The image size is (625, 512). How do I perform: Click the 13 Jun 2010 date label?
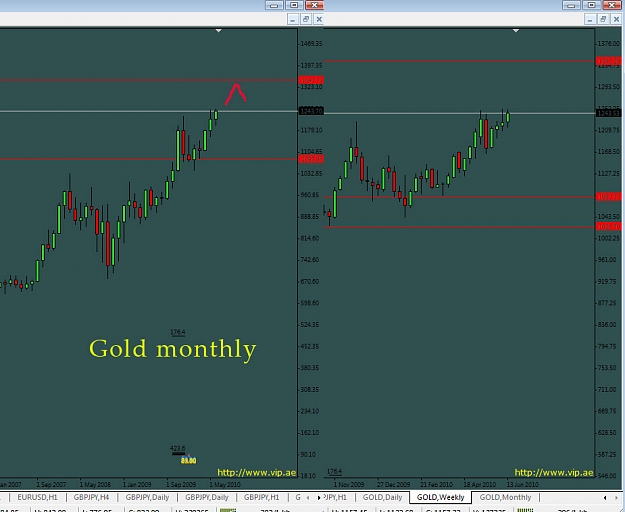point(523,485)
